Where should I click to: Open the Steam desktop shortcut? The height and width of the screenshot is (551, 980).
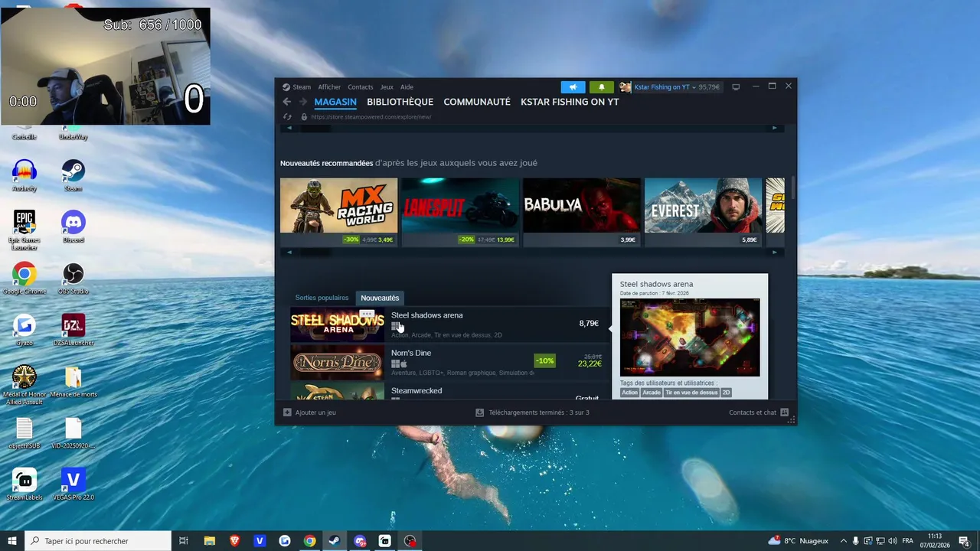coord(73,175)
